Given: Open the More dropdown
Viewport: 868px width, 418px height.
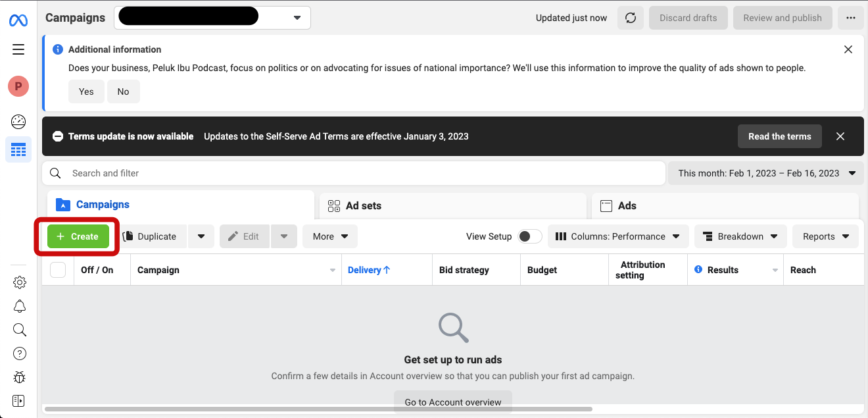Looking at the screenshot, I should (330, 236).
